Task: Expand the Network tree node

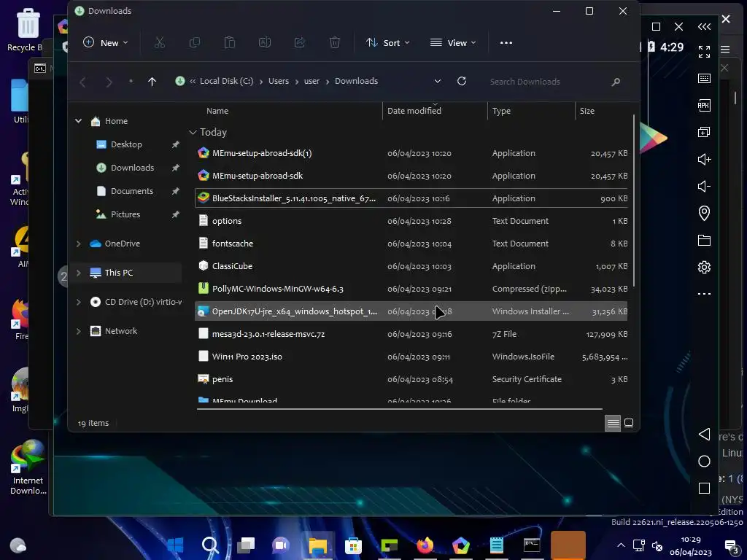Action: tap(79, 331)
